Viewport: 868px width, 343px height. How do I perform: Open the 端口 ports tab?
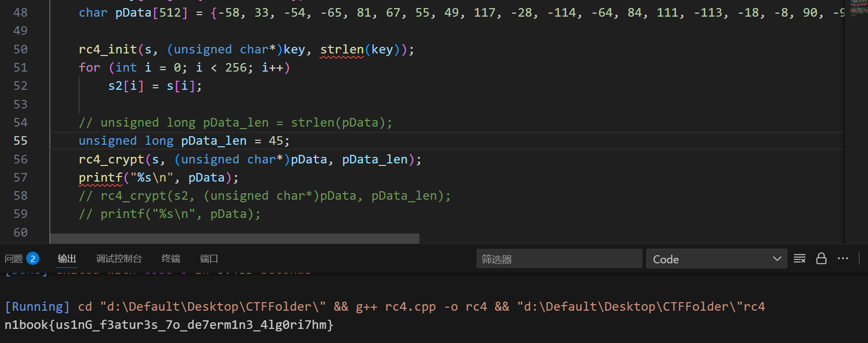click(209, 259)
